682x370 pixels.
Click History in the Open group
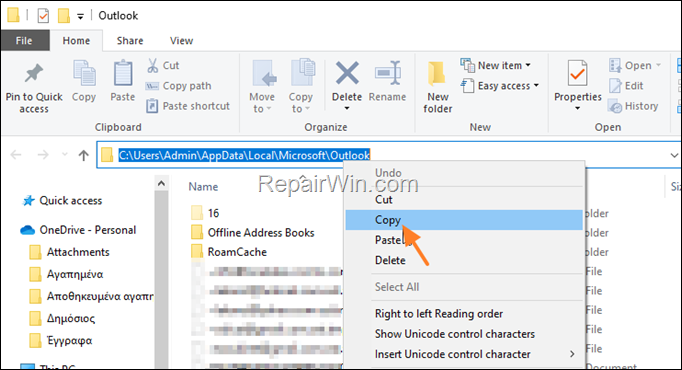pyautogui.click(x=633, y=106)
